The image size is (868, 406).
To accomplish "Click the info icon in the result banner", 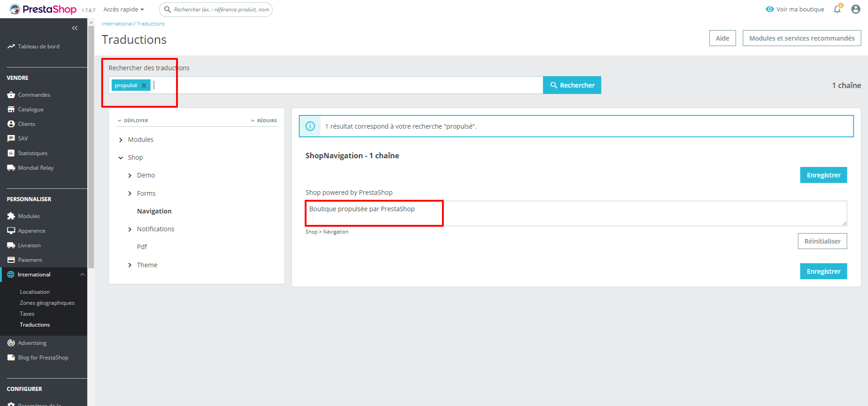I will [310, 126].
